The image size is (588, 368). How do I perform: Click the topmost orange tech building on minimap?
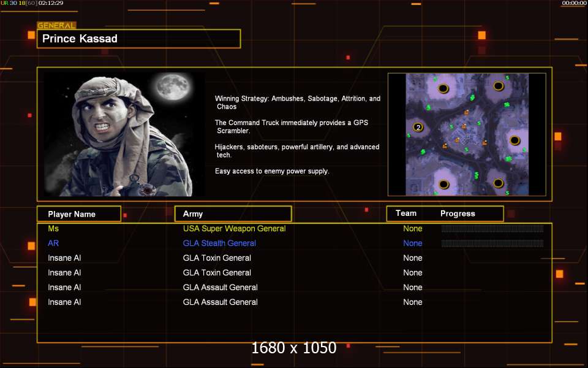pos(466,112)
